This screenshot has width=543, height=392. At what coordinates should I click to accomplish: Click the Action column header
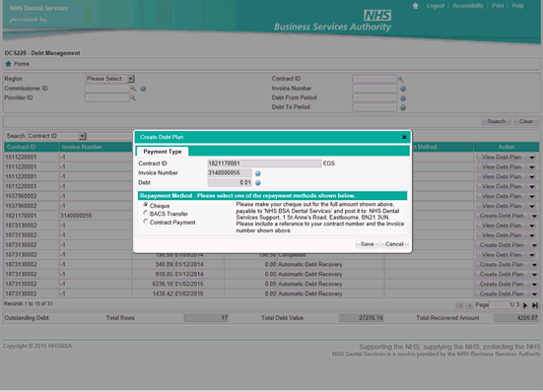(507, 147)
